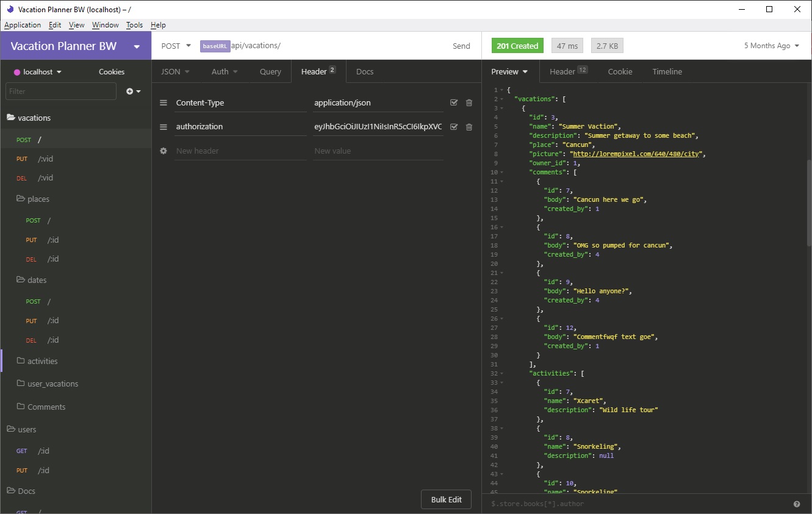Screen dimensions: 812x514
Task: Disable the Content-Type header checkbox
Action: pos(453,103)
